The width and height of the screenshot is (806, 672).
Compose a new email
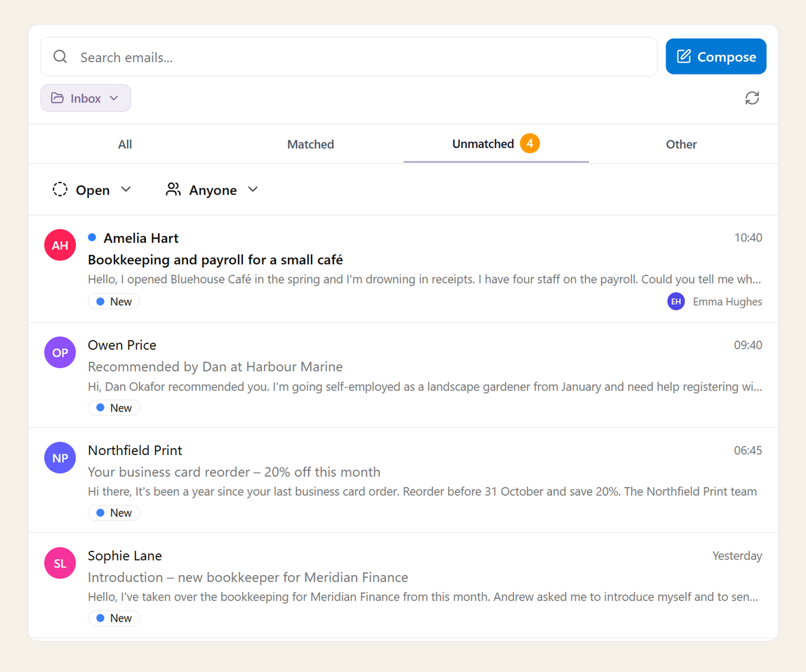click(715, 57)
